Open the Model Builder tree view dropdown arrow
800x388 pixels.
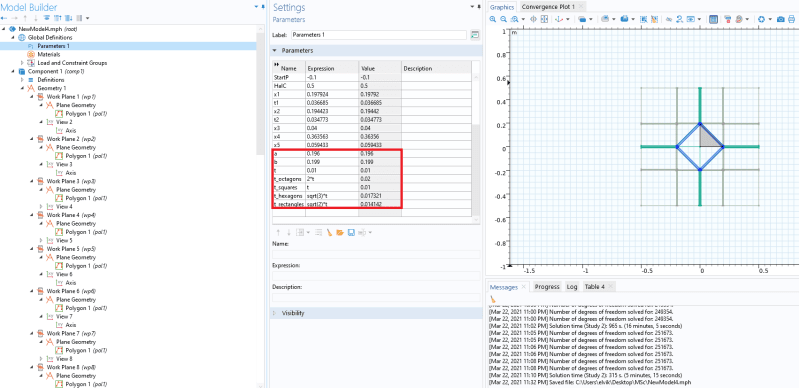point(88,18)
